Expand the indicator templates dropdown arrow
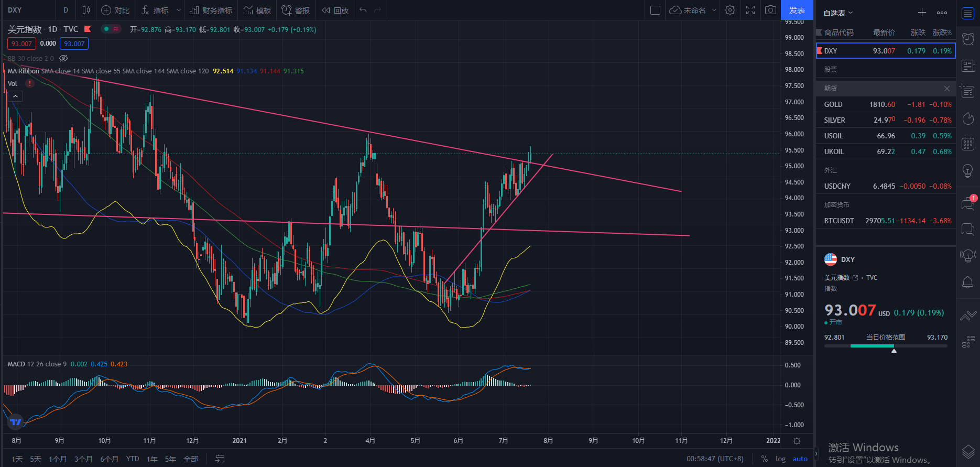The width and height of the screenshot is (980, 467). click(x=179, y=10)
